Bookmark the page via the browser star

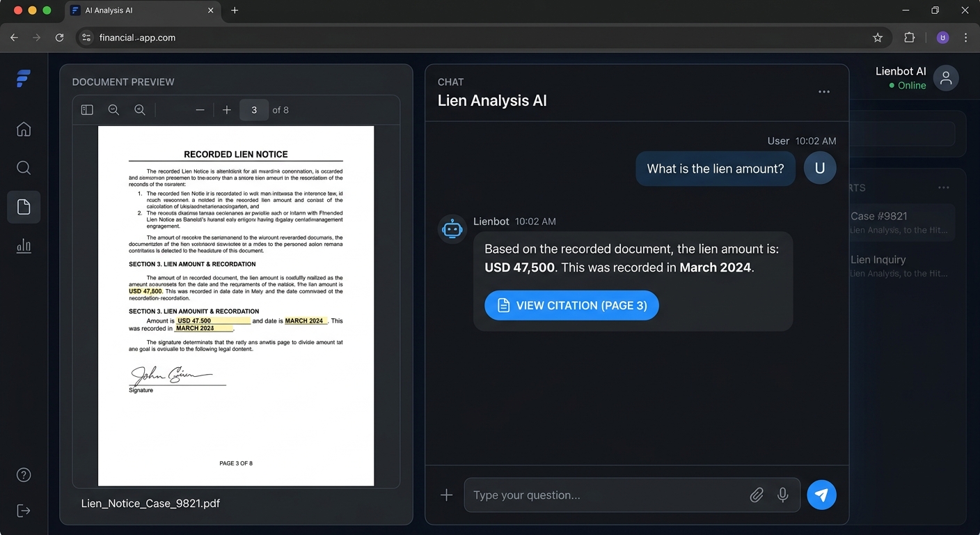point(878,38)
